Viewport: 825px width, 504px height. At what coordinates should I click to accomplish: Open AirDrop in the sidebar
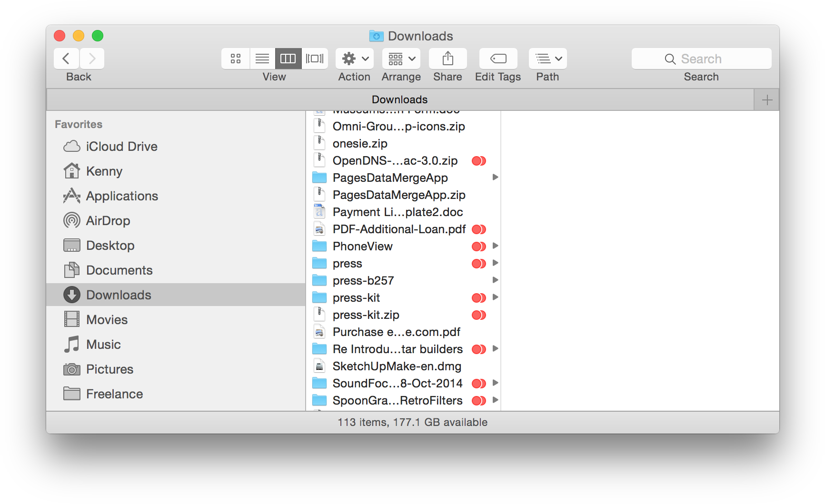click(108, 221)
